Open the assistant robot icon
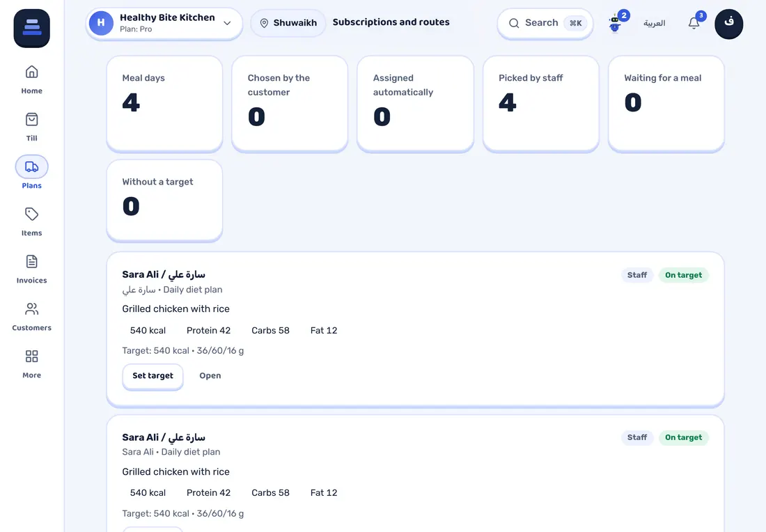This screenshot has height=532, width=766. (615, 24)
